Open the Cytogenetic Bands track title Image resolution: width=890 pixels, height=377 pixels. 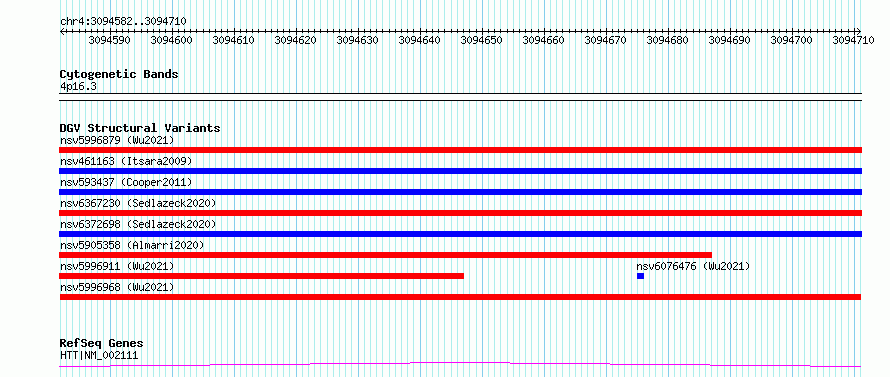pyautogui.click(x=119, y=74)
